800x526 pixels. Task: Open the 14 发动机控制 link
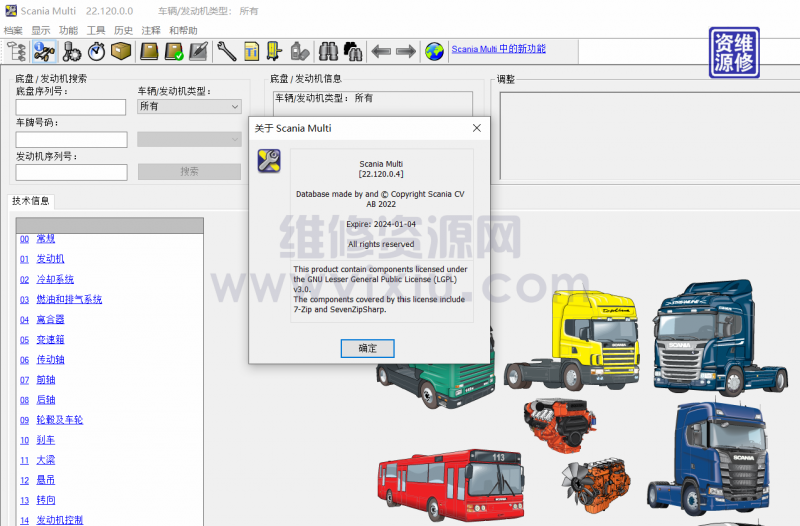[x=51, y=520]
